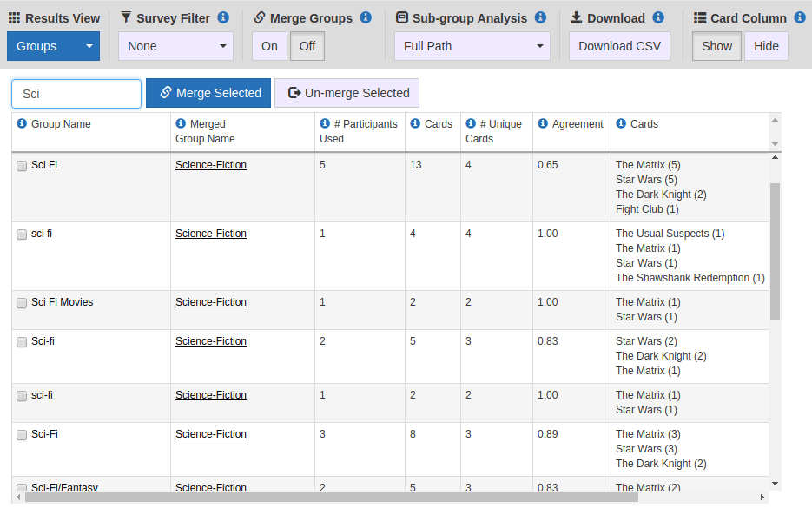812x515 pixels.
Task: Click the Merged Group Name info icon
Action: 181,123
